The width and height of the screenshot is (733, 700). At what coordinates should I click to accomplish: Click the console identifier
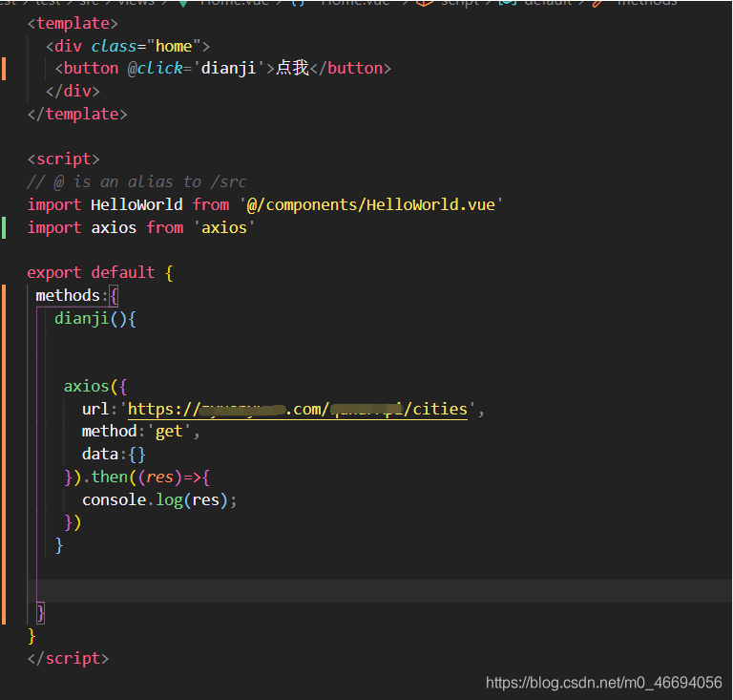(x=114, y=499)
